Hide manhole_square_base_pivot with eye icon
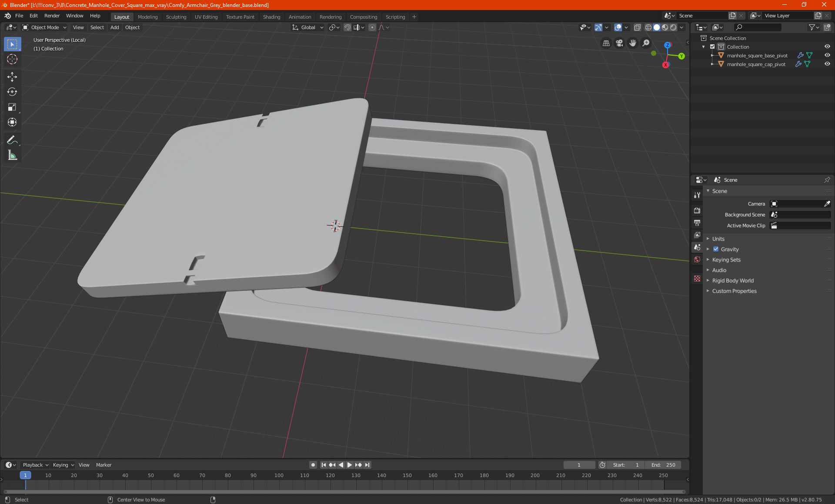This screenshot has width=835, height=504. pyautogui.click(x=827, y=55)
